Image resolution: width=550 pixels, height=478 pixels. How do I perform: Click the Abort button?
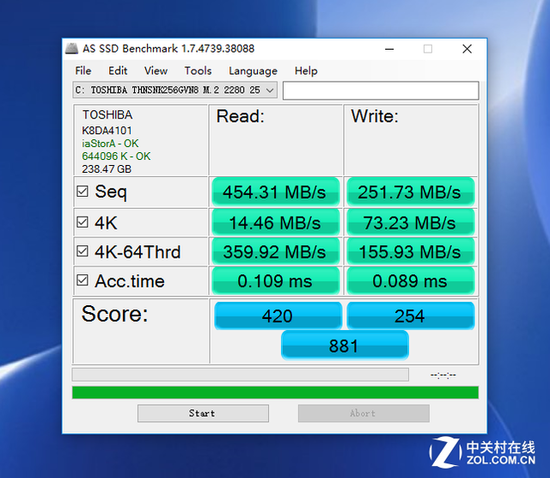click(363, 413)
